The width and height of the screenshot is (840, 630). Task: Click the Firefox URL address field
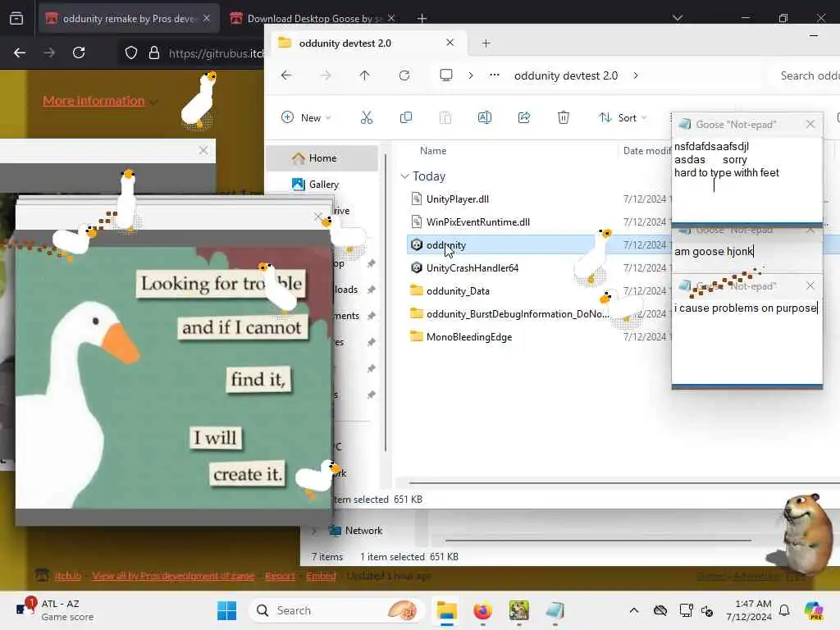pos(216,53)
